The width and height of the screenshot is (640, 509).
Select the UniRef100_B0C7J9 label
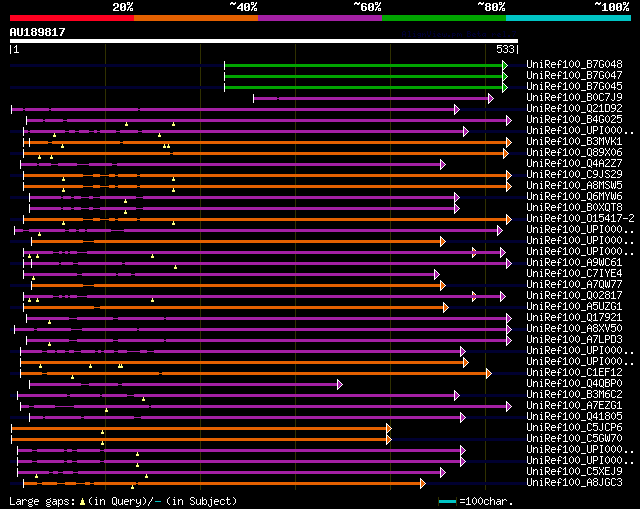[574, 97]
